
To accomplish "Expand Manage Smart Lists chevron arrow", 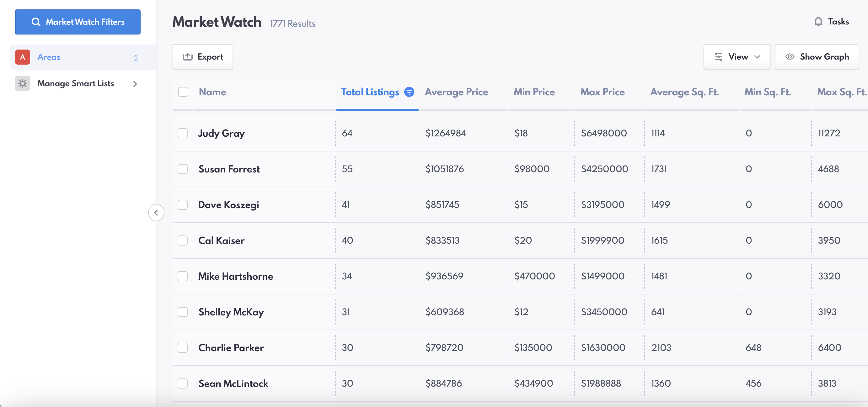I will click(x=135, y=84).
